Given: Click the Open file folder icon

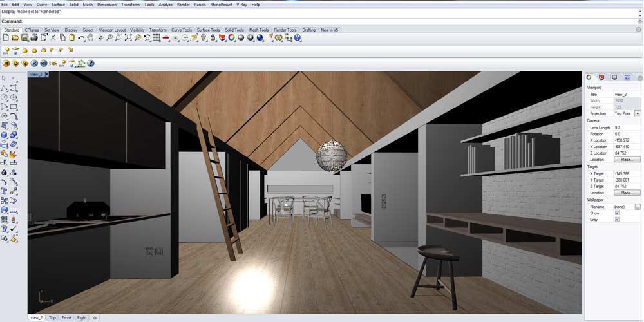Looking at the screenshot, I should (x=15, y=37).
